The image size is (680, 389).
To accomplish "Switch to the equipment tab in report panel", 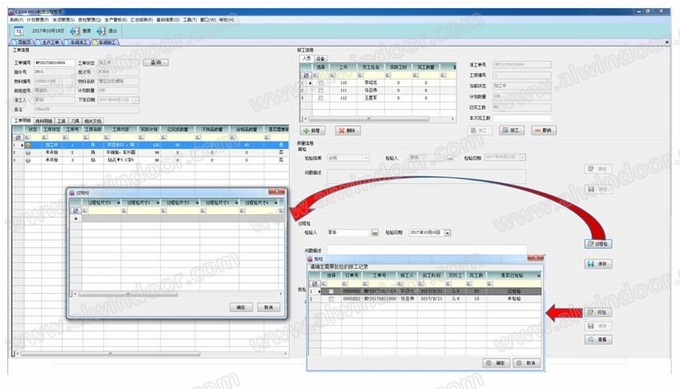I will pyautogui.click(x=320, y=59).
